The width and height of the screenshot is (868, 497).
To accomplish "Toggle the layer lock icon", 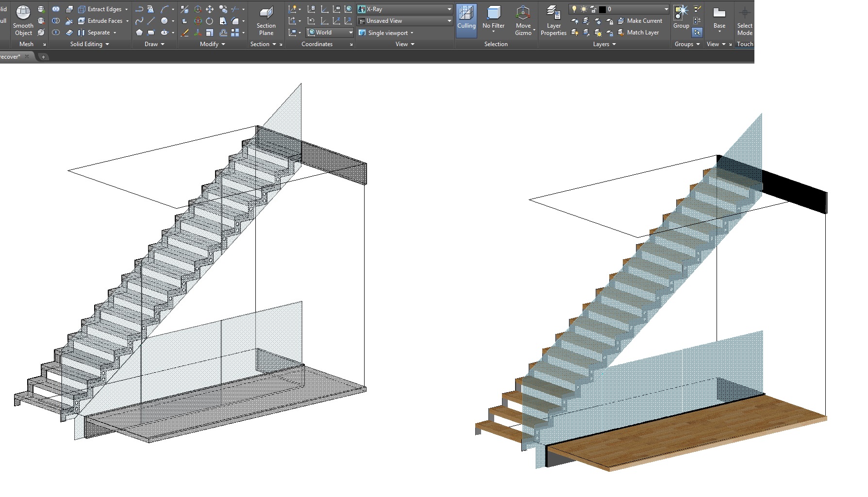I will point(611,20).
